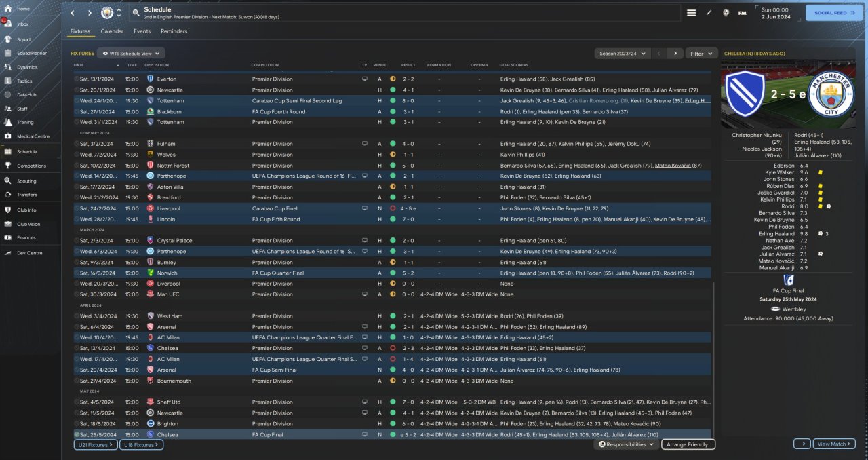The image size is (868, 460).
Task: Click the back navigation arrow
Action: [x=73, y=13]
